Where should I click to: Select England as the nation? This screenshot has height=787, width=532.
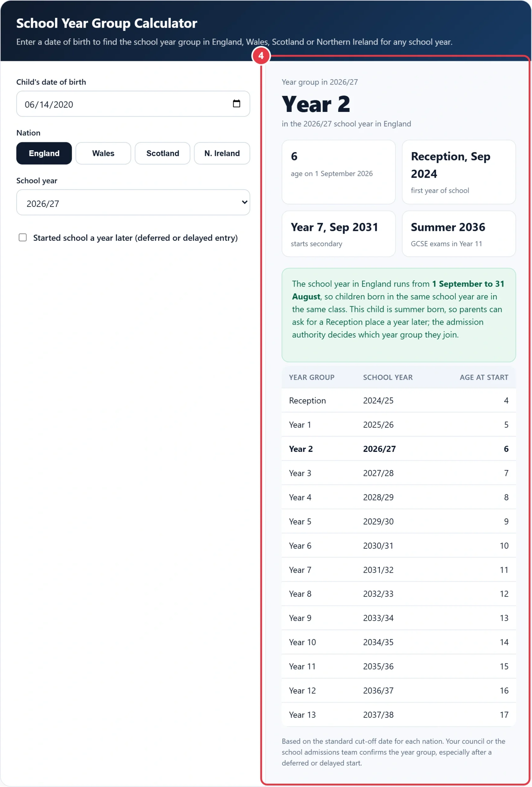(44, 153)
